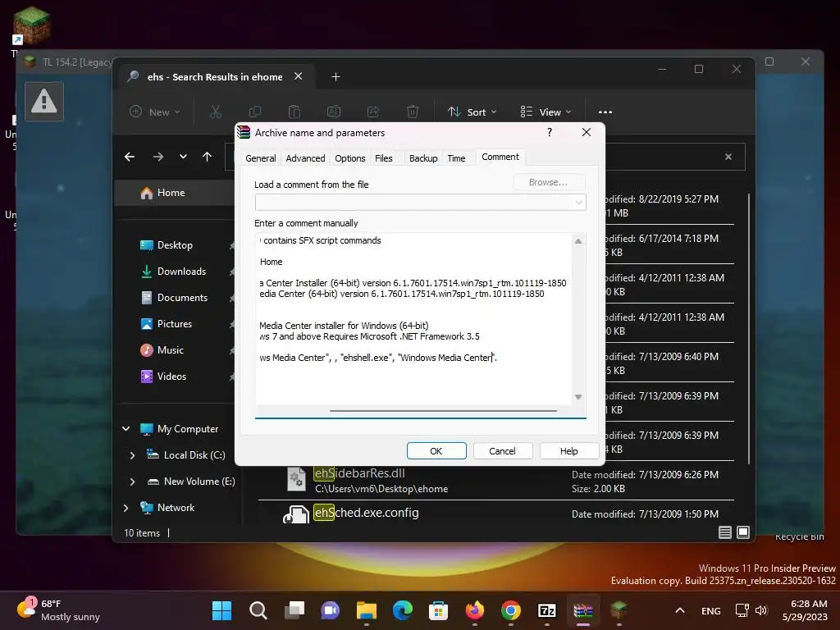840x630 pixels.
Task: Click the warning triangle icon in TL launcher window
Action: tap(44, 101)
